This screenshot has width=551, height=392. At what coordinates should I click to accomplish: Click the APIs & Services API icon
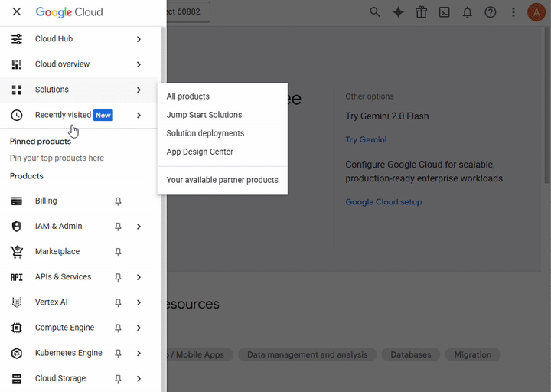pyautogui.click(x=17, y=277)
